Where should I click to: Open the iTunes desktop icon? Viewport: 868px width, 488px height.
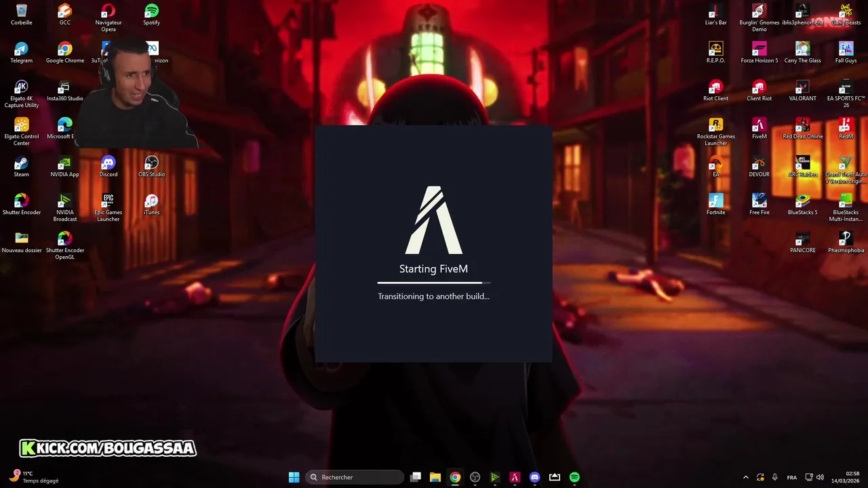[152, 205]
